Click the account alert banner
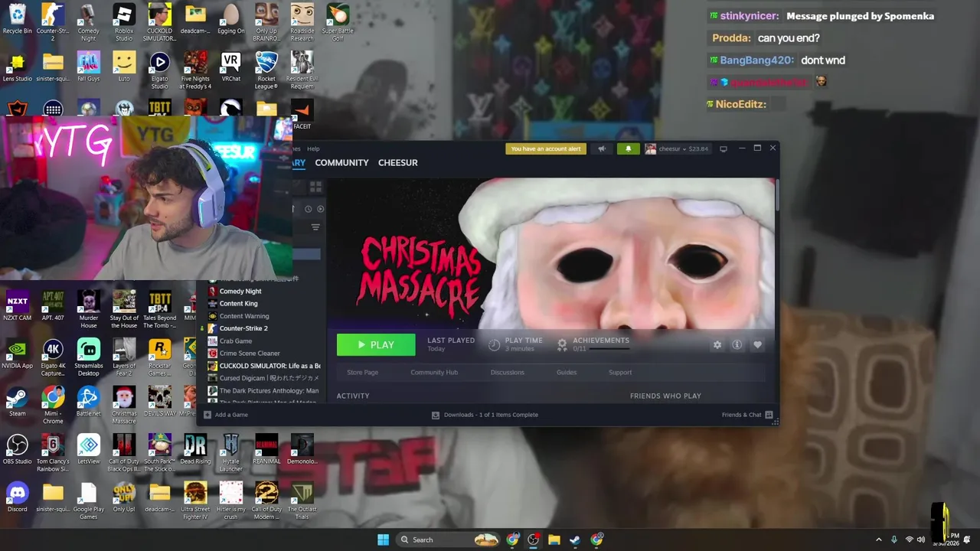The height and width of the screenshot is (551, 980). [x=546, y=148]
